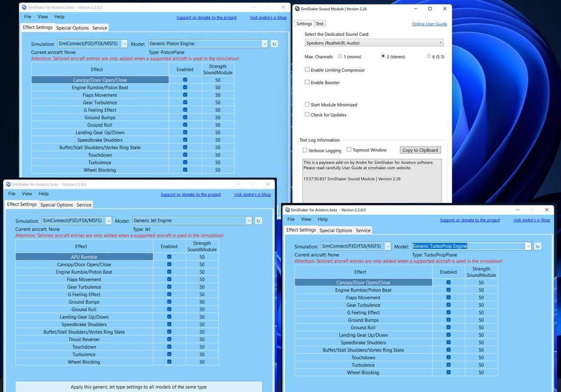The width and height of the screenshot is (561, 392).
Task: Tick the Topmost Window checkbox
Action: tap(349, 150)
